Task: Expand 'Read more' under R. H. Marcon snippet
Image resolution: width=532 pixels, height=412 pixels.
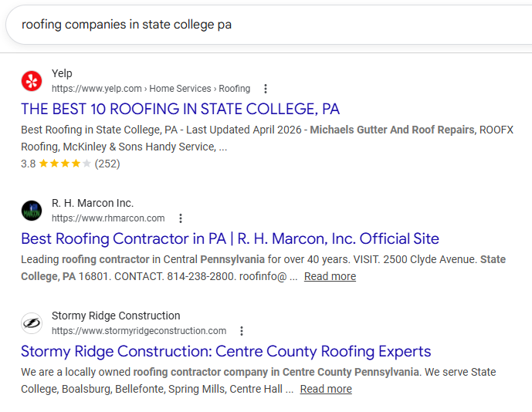Action: pos(330,276)
